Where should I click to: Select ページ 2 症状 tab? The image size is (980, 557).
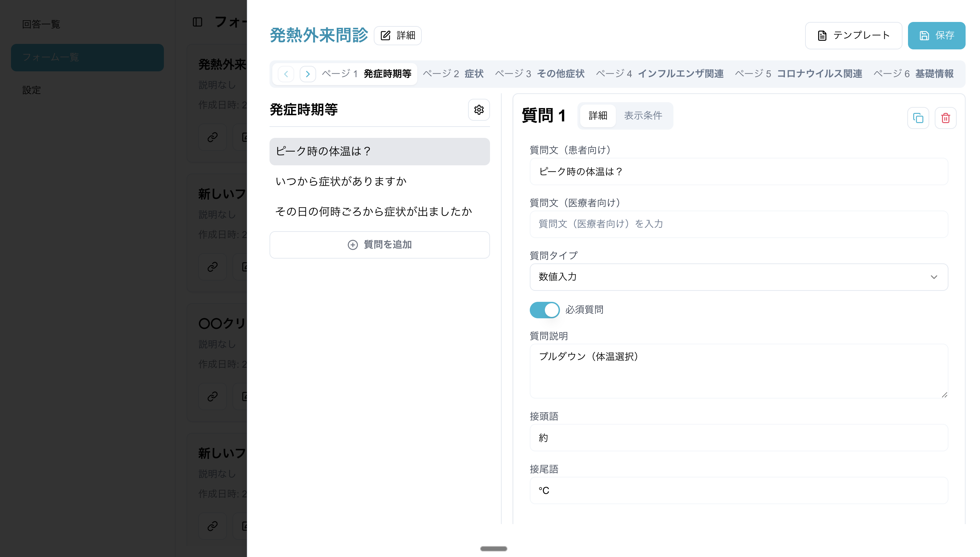tap(453, 74)
